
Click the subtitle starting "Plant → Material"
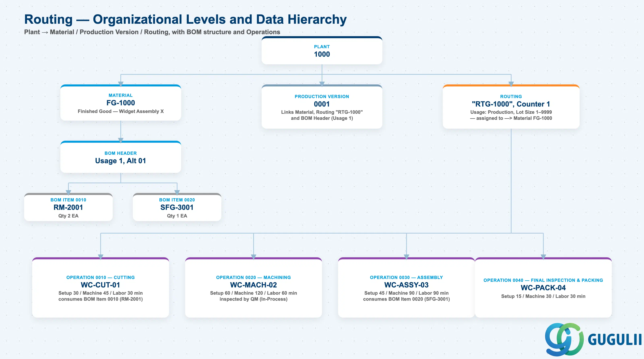pyautogui.click(x=152, y=32)
